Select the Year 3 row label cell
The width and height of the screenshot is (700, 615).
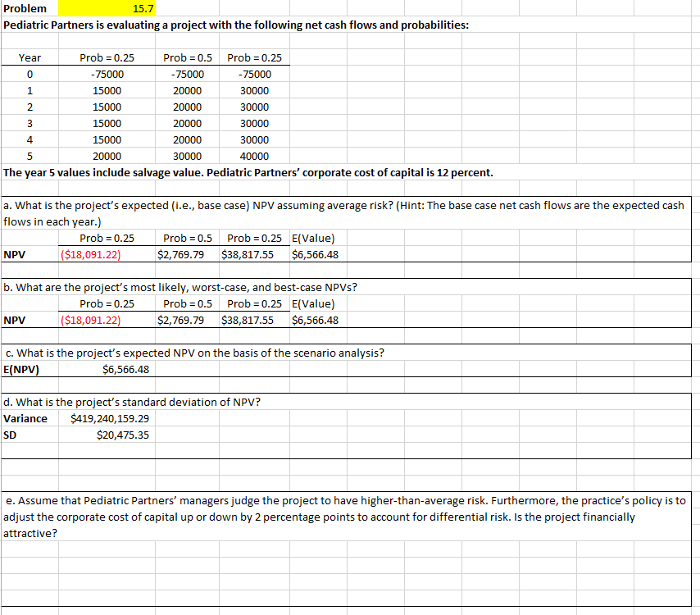[x=30, y=123]
